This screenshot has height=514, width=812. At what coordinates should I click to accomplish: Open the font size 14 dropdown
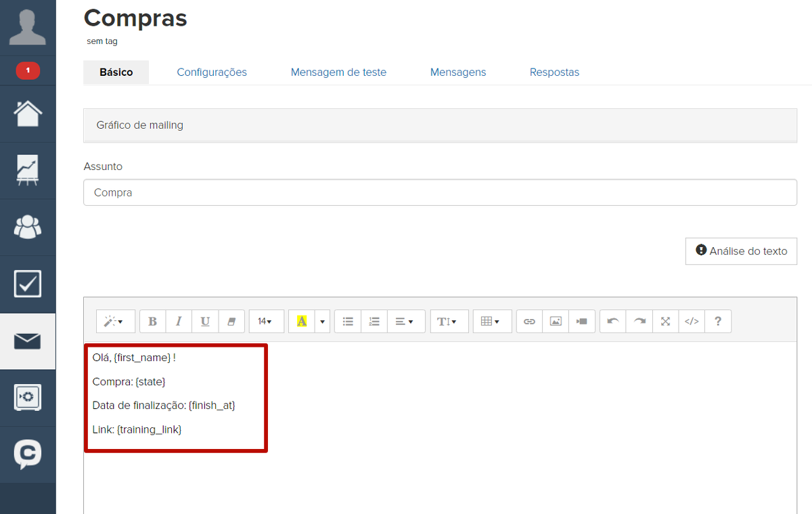(265, 322)
